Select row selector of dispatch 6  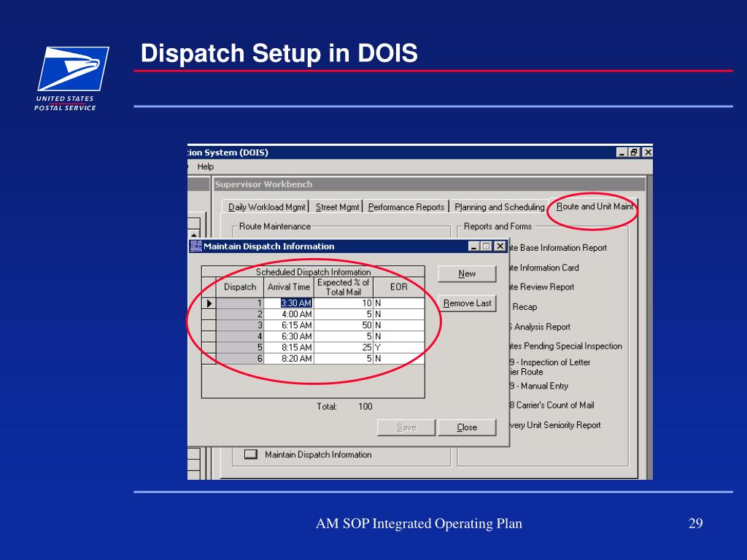point(209,359)
